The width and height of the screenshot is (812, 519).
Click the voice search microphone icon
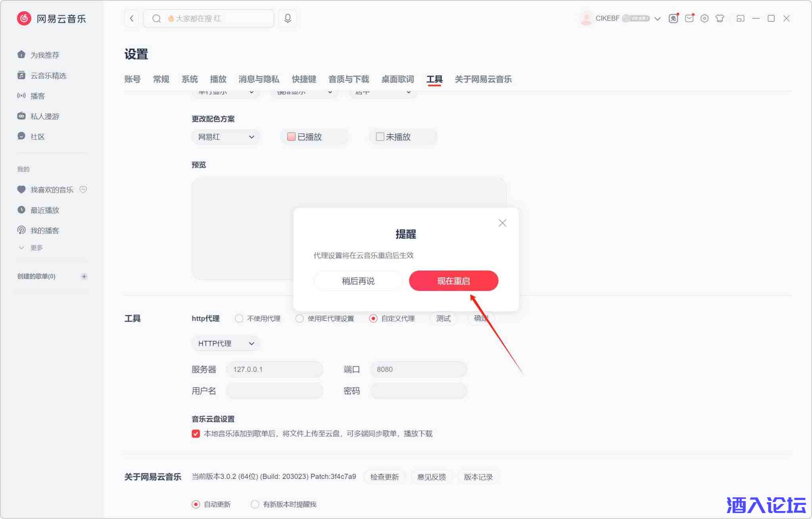coord(287,18)
